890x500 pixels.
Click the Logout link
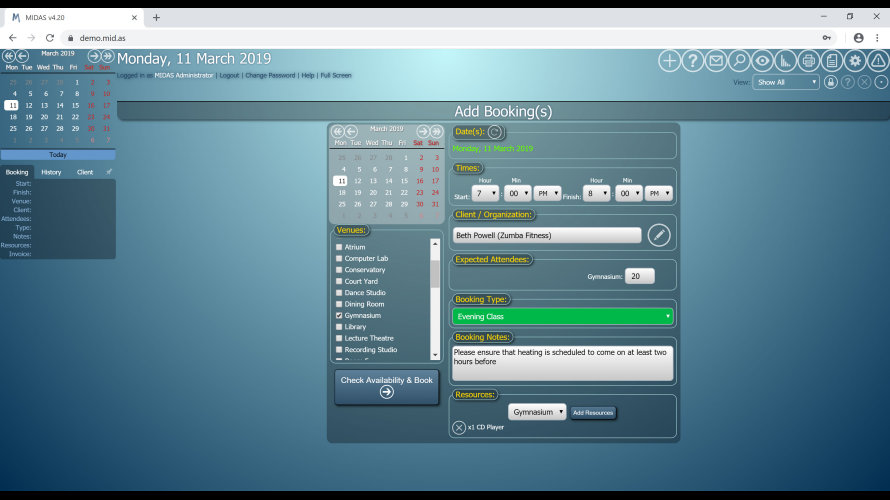[229, 75]
